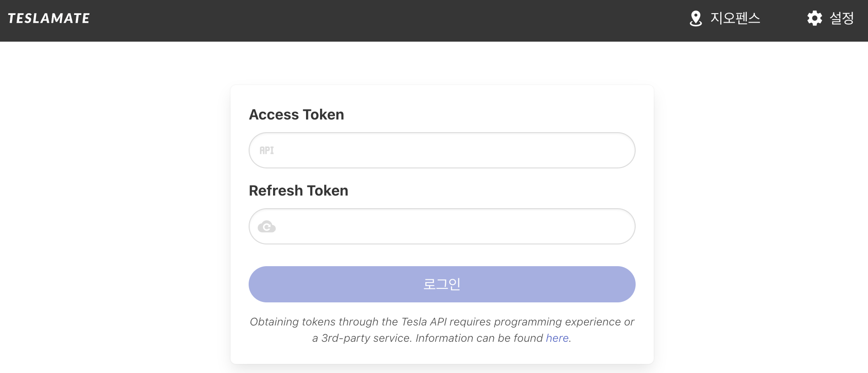The image size is (868, 373).
Task: Click the TeslaMate logo
Action: (49, 18)
